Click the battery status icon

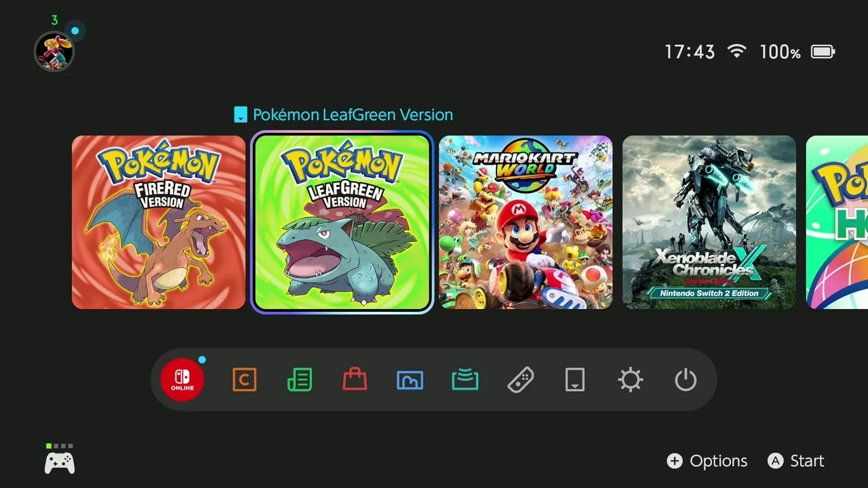(x=823, y=52)
